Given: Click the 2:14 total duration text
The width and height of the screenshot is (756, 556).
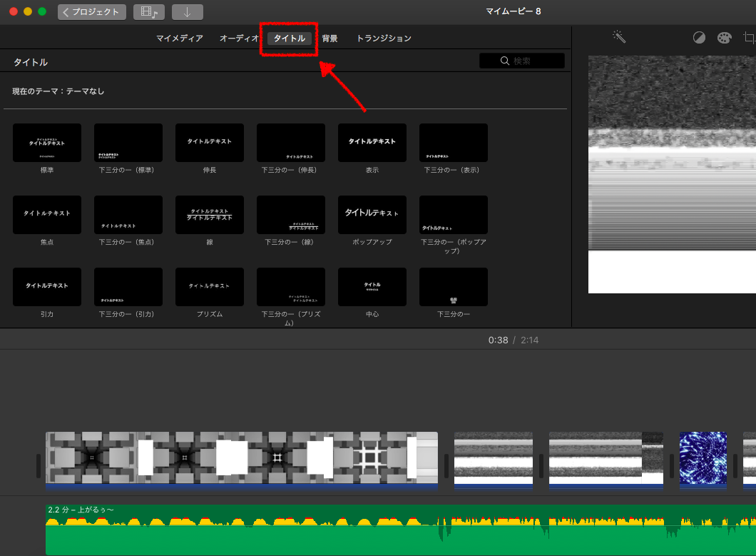Looking at the screenshot, I should click(529, 340).
